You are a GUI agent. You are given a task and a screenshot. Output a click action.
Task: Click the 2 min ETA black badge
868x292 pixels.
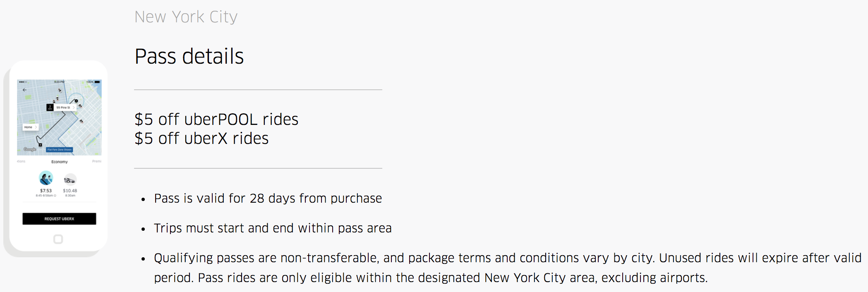click(50, 107)
